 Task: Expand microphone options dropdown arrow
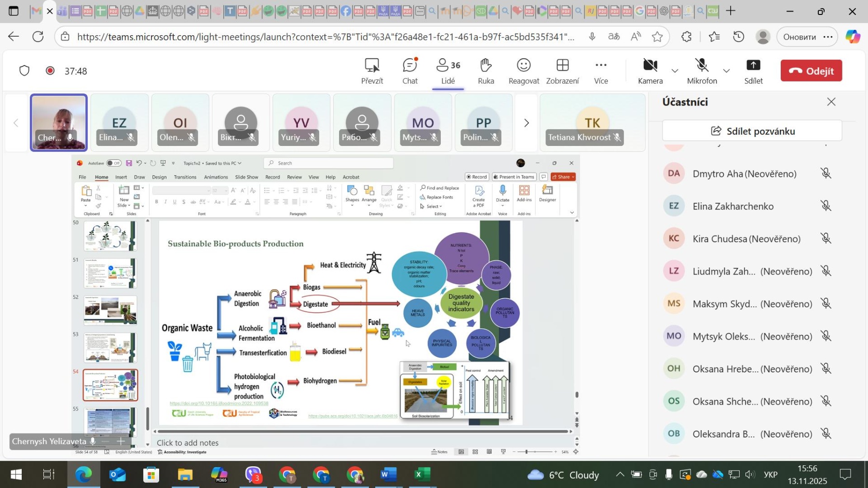(x=726, y=71)
